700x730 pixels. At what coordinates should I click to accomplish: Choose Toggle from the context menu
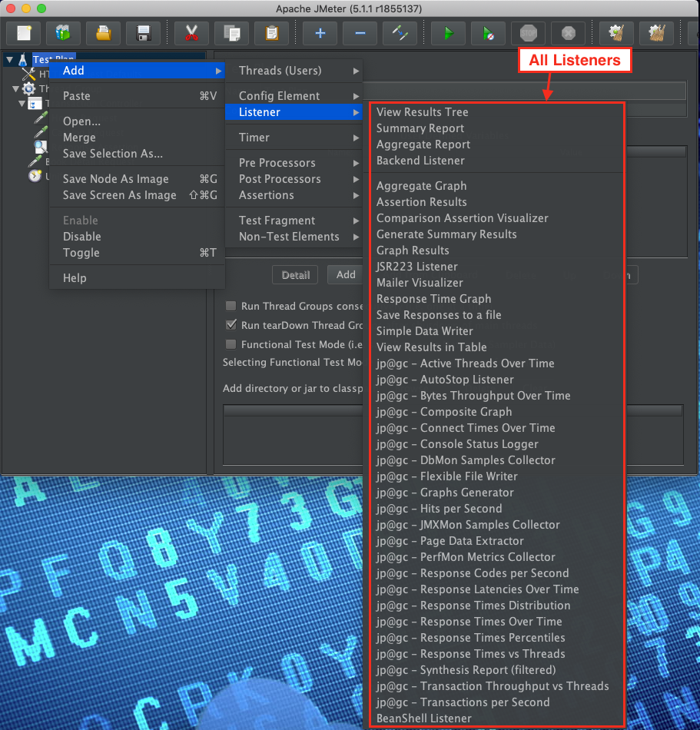click(x=137, y=253)
